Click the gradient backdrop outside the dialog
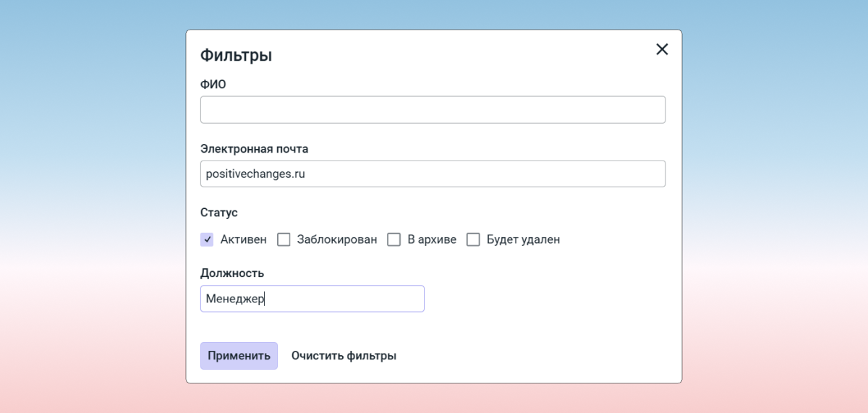868x413 pixels. [87, 217]
